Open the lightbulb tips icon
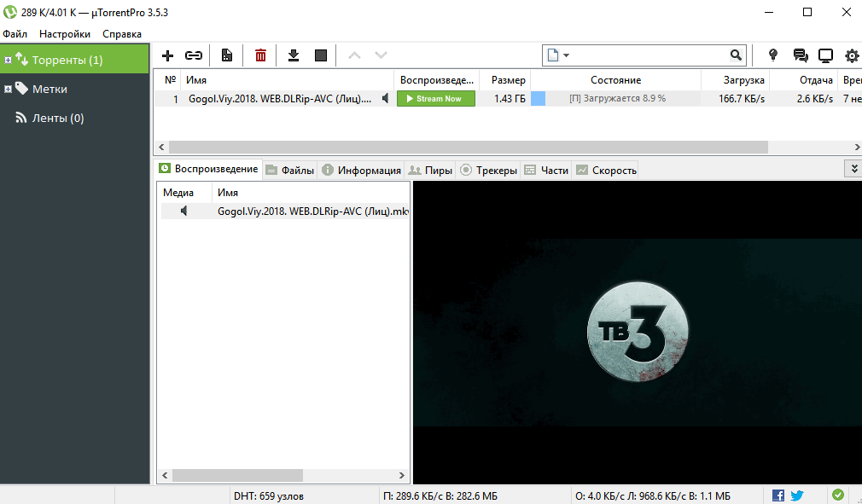This screenshot has width=862, height=504. (773, 55)
